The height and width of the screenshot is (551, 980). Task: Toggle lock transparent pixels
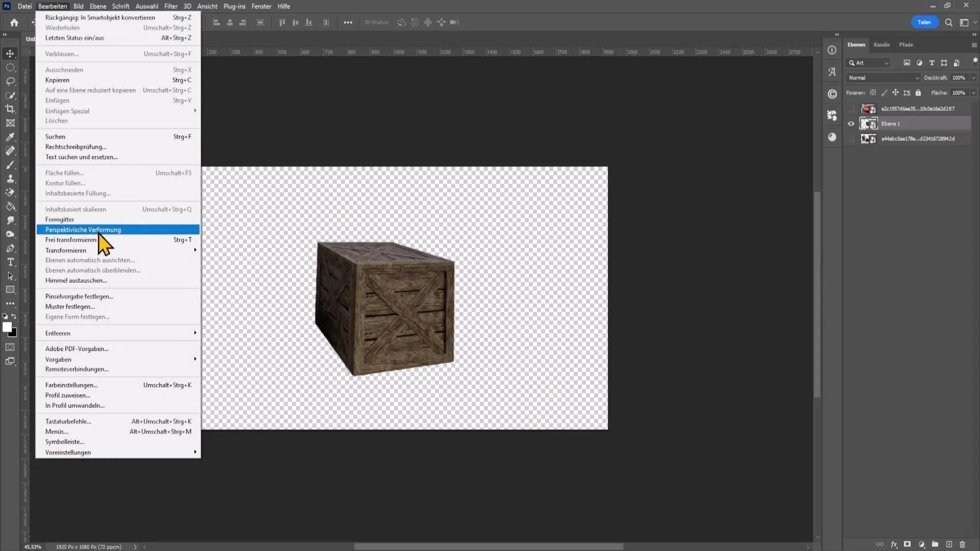[873, 93]
